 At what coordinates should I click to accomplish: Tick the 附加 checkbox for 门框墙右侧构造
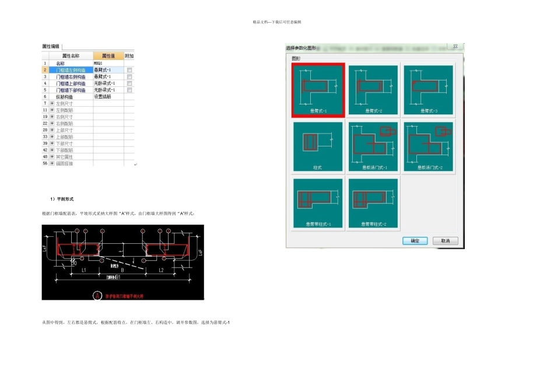pyautogui.click(x=129, y=76)
